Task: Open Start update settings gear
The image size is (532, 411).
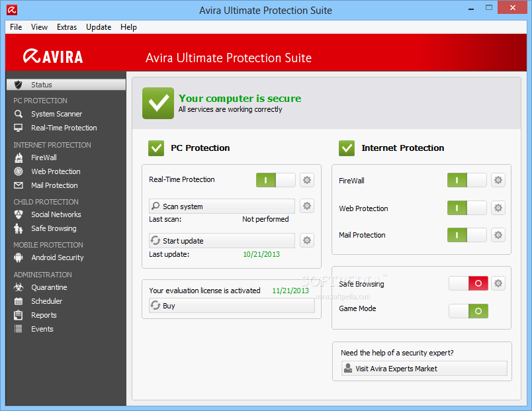Action: point(307,240)
